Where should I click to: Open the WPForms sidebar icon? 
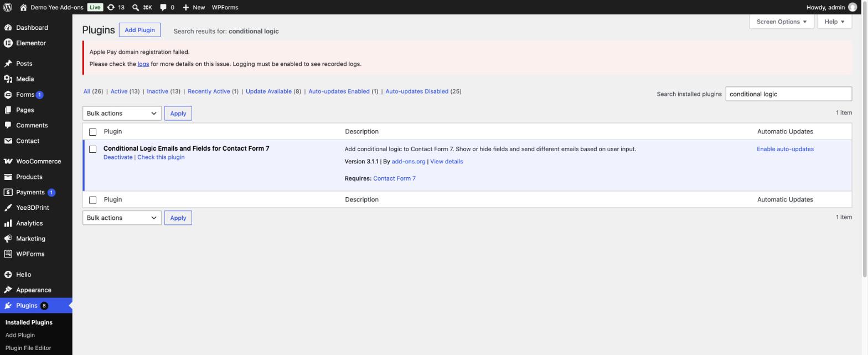[x=8, y=254]
